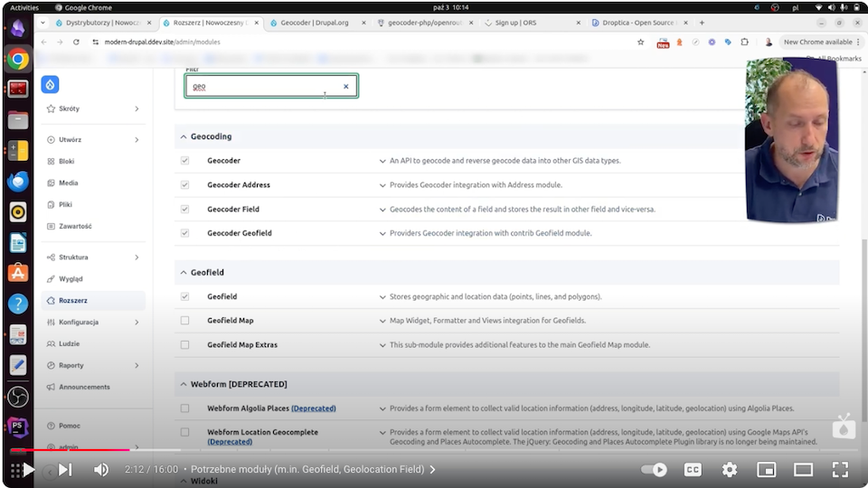Expand Utwórz sidebar submenu
The width and height of the screenshot is (868, 488).
(137, 140)
